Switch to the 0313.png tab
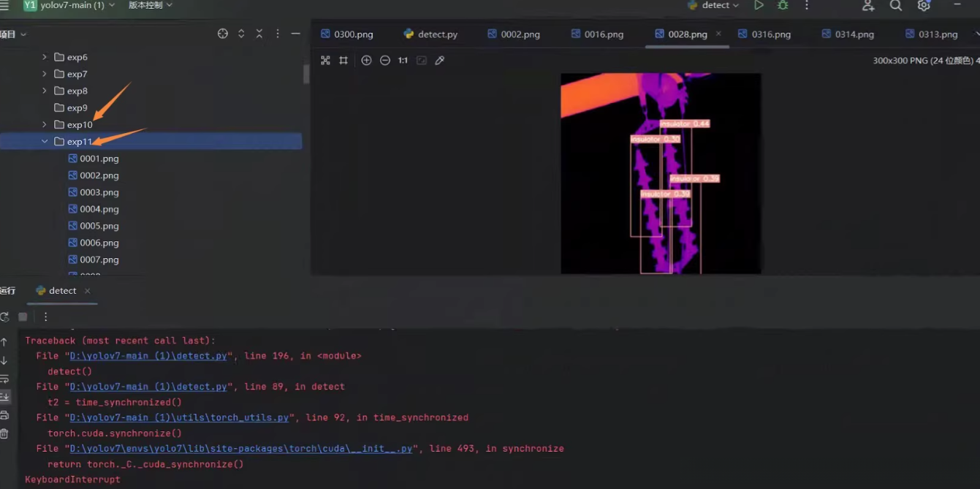The image size is (980, 489). 931,34
